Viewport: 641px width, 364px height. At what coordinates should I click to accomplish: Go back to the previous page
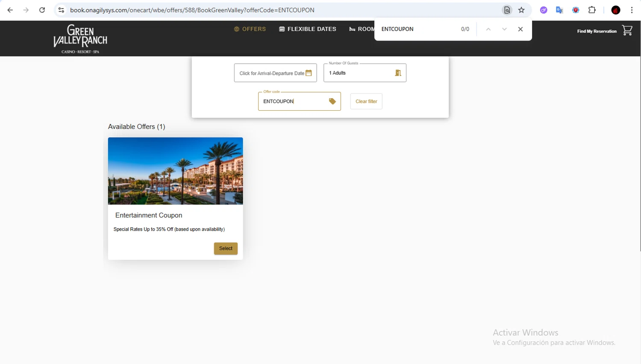pyautogui.click(x=10, y=10)
